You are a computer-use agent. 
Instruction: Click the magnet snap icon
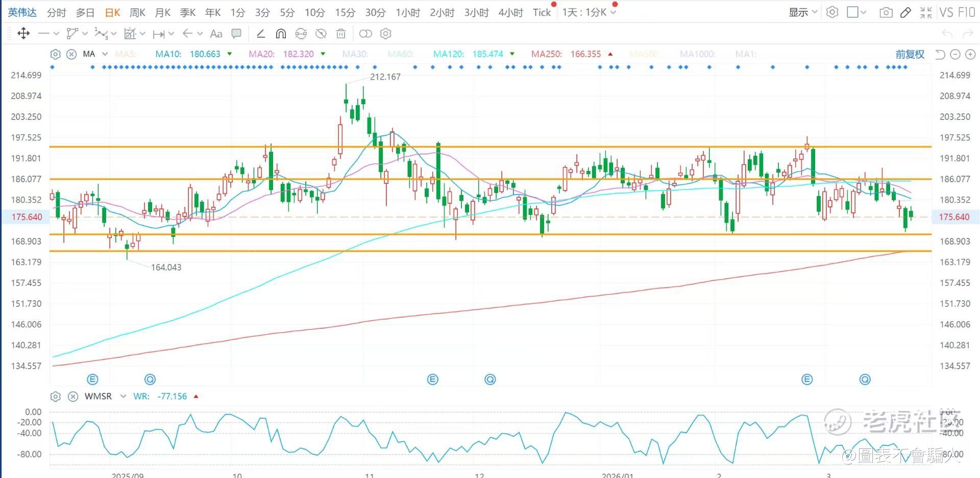click(x=281, y=34)
